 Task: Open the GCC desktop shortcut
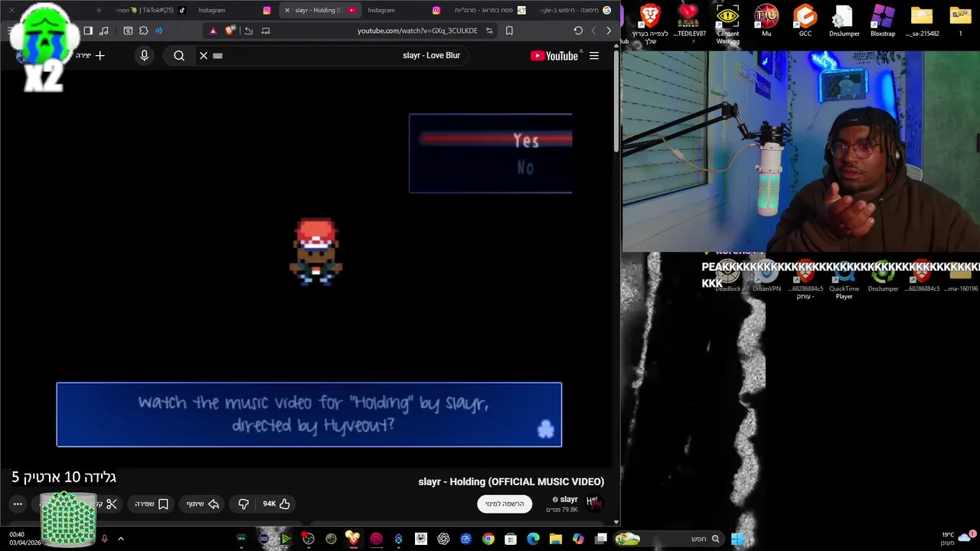[x=805, y=21]
